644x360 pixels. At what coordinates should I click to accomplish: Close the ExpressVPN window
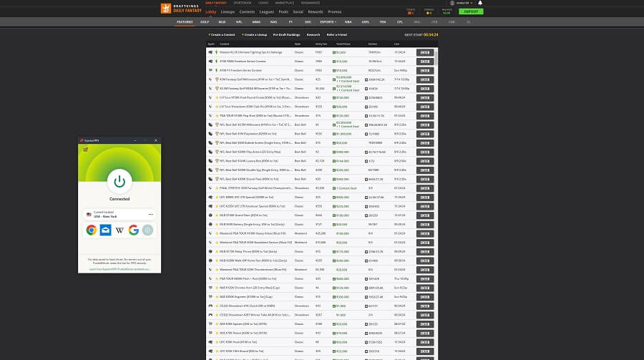pyautogui.click(x=156, y=140)
